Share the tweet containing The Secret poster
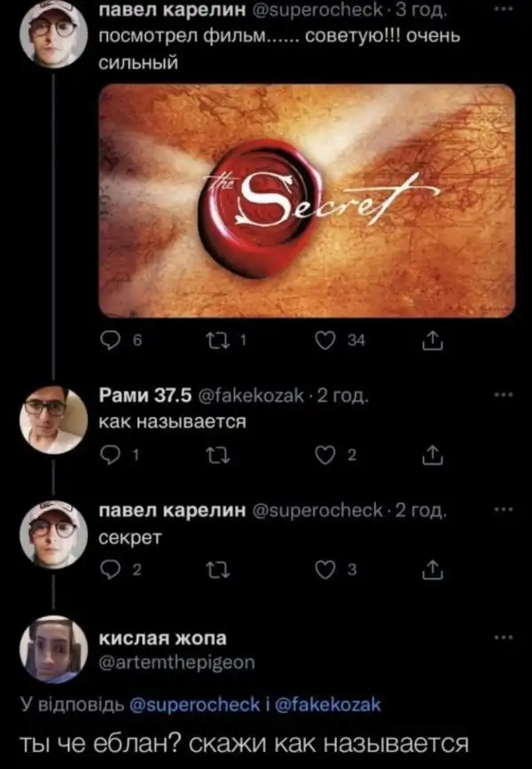 (433, 341)
